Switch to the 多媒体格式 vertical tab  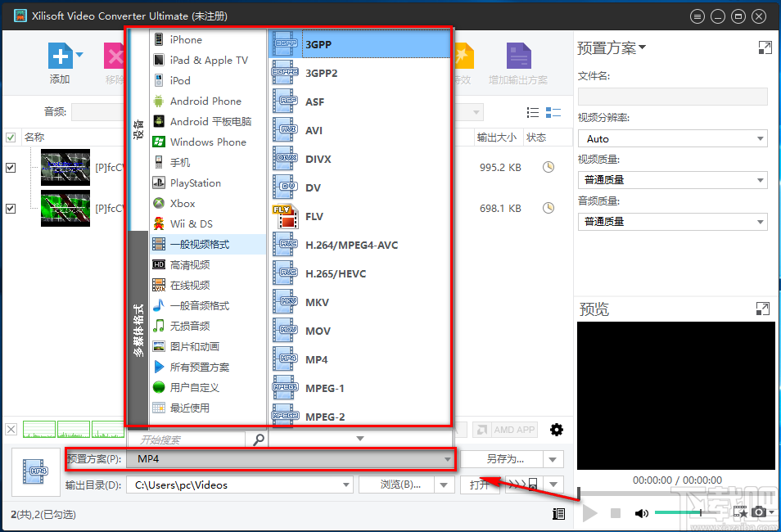(138, 329)
